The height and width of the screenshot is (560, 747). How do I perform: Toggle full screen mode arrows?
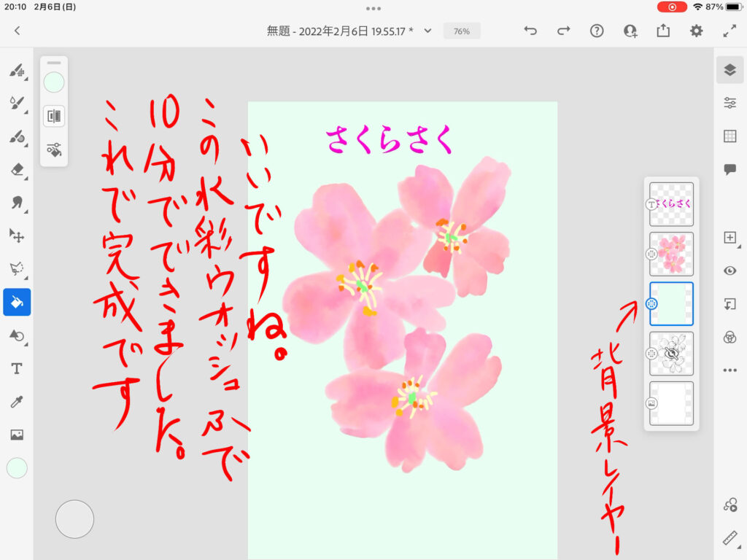[729, 31]
